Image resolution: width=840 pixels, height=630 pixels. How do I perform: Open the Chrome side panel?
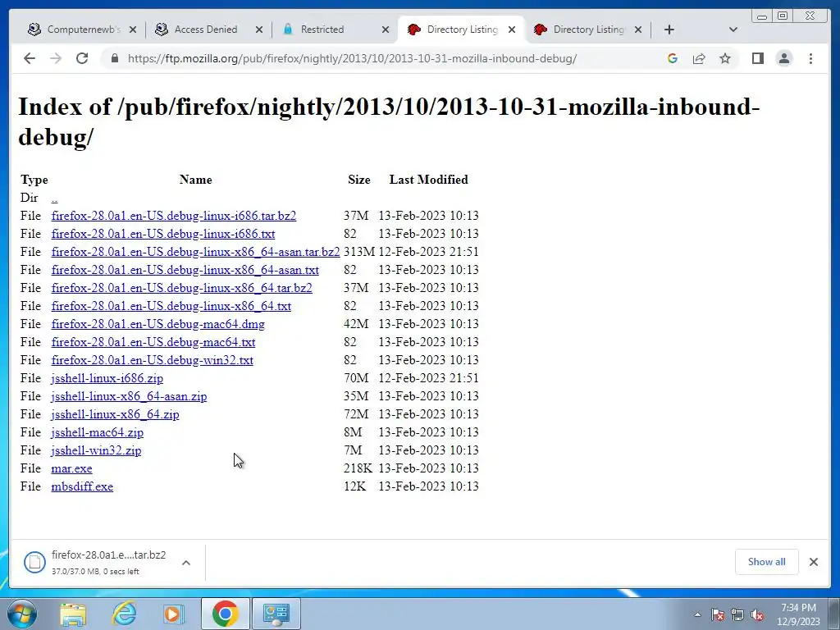757,58
